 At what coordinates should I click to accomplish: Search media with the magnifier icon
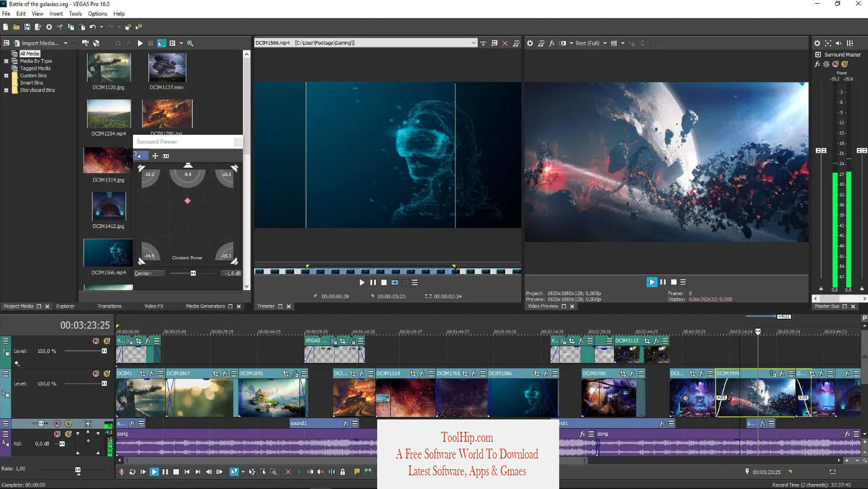(190, 43)
